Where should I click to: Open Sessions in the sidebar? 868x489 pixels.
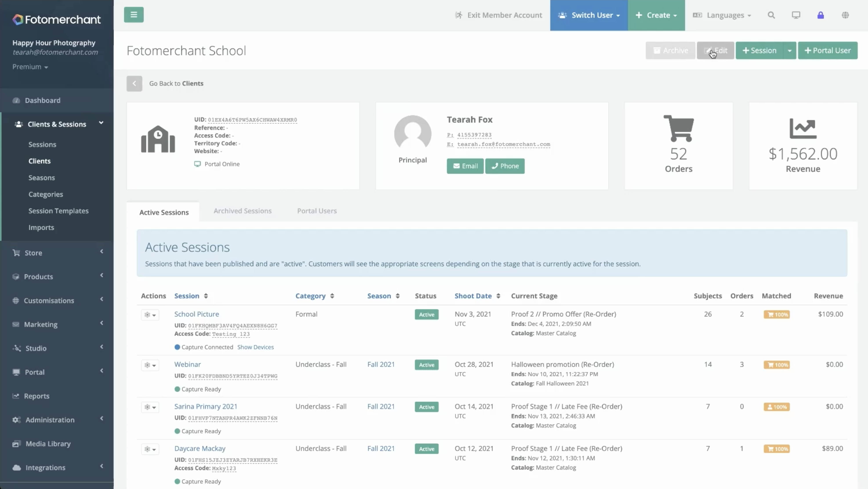tap(42, 144)
